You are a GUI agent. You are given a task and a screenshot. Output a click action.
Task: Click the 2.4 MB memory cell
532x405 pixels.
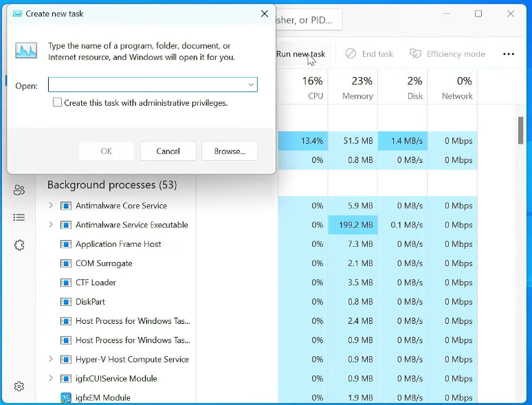(353, 321)
